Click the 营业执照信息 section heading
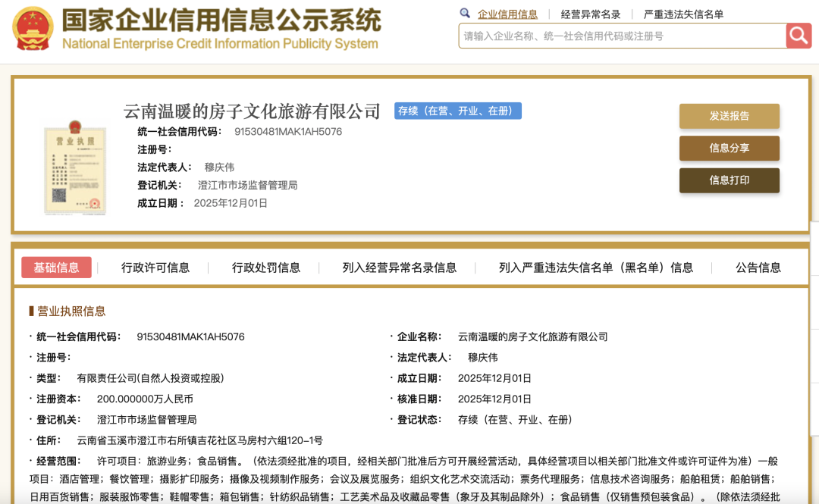Image resolution: width=819 pixels, height=504 pixels. (x=71, y=311)
